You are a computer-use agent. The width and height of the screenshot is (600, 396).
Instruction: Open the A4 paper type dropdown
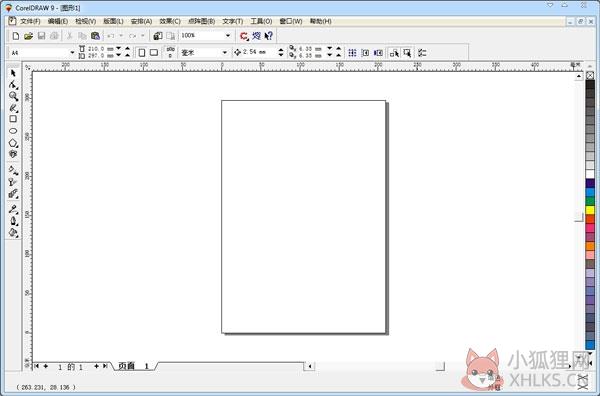click(x=72, y=52)
